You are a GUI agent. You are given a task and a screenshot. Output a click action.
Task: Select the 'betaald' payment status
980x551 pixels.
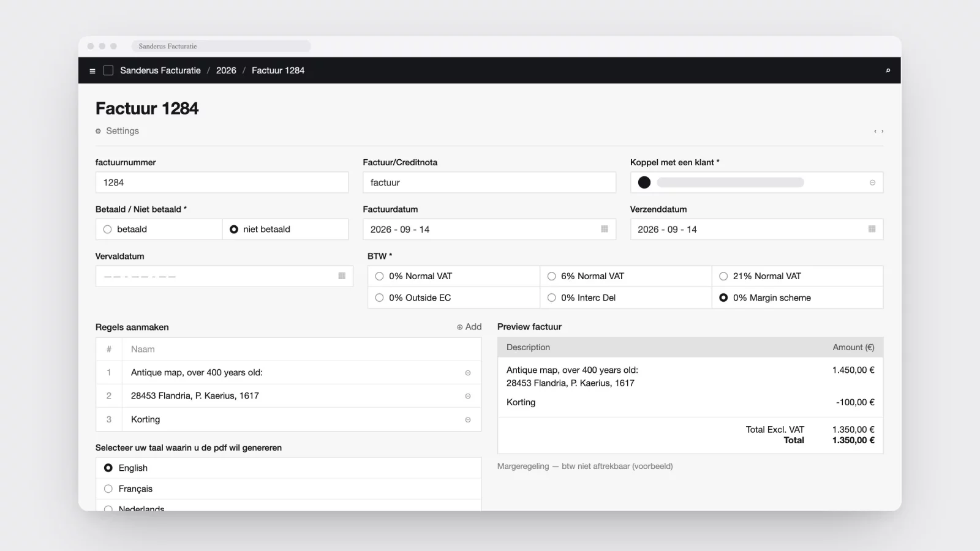click(159, 230)
